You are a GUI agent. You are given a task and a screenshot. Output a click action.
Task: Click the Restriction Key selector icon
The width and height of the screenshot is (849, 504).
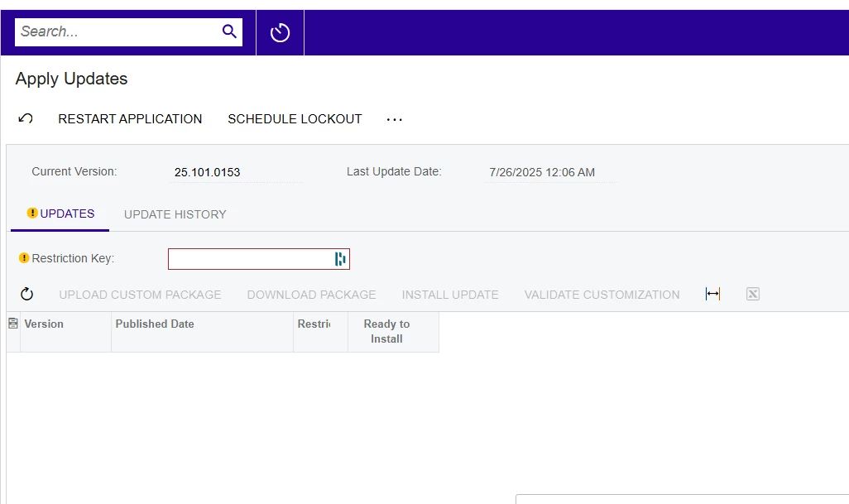[339, 259]
